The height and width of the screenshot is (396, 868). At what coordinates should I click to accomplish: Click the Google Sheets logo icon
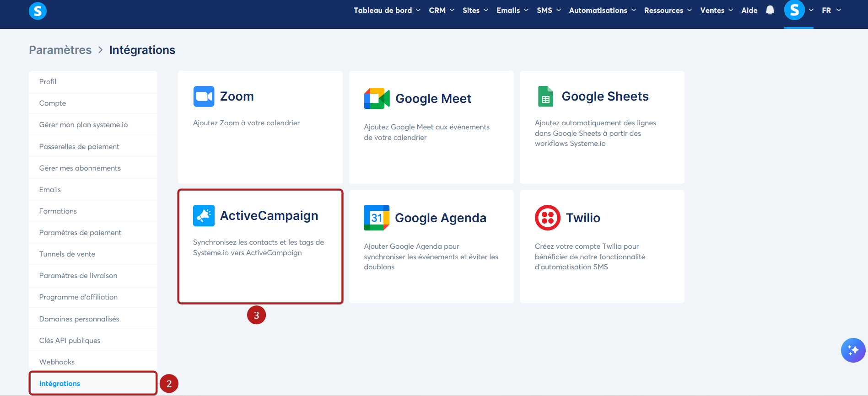[x=545, y=96]
